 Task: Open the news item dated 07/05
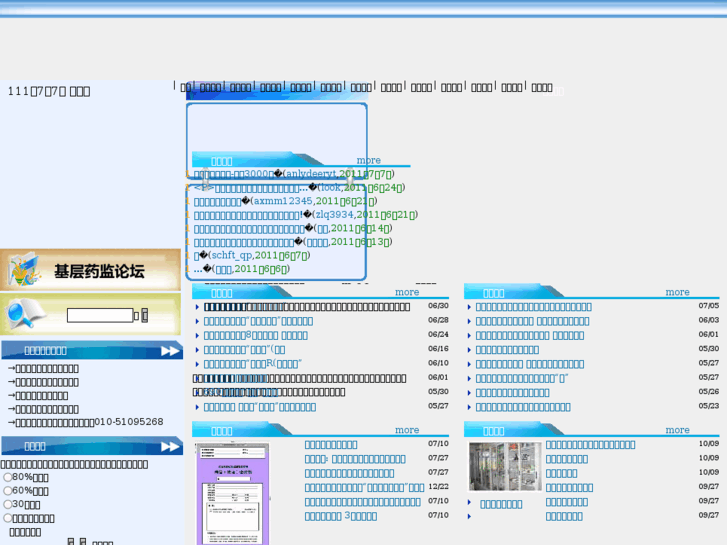tap(534, 307)
